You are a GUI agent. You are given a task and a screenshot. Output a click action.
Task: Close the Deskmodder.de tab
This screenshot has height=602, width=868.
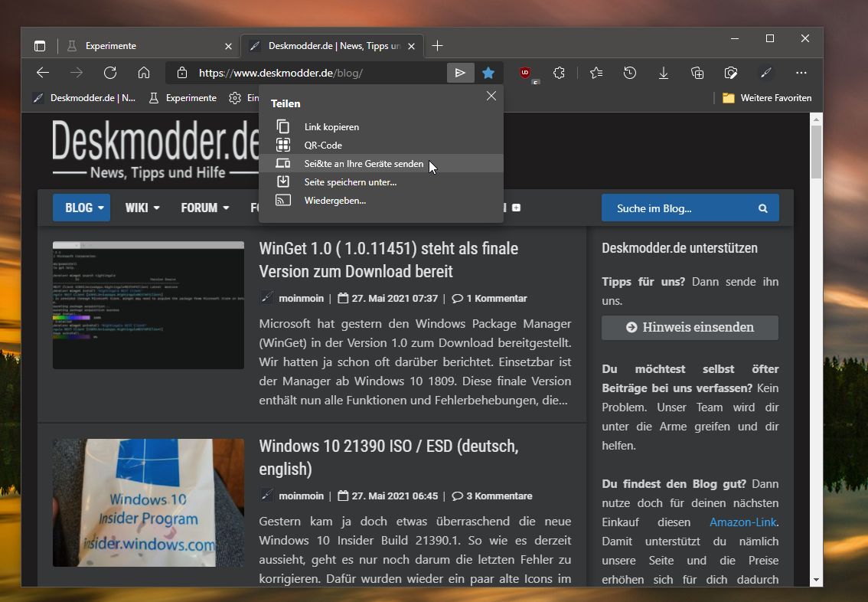point(411,46)
